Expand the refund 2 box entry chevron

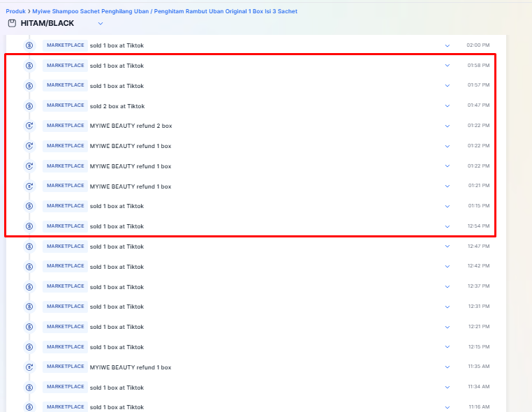point(448,126)
